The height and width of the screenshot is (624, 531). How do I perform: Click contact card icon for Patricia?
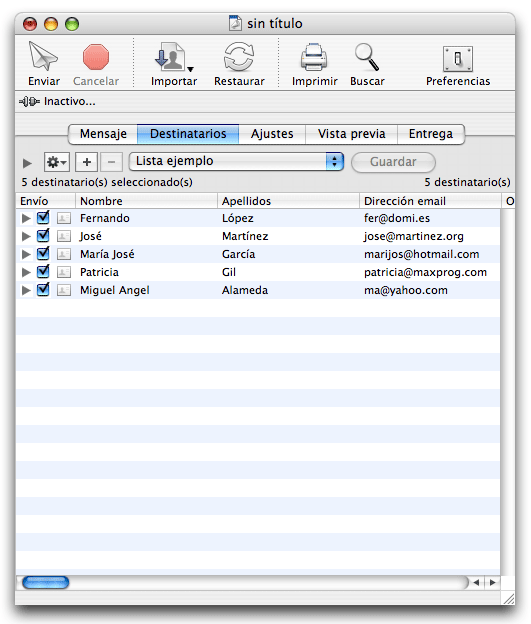tap(64, 272)
